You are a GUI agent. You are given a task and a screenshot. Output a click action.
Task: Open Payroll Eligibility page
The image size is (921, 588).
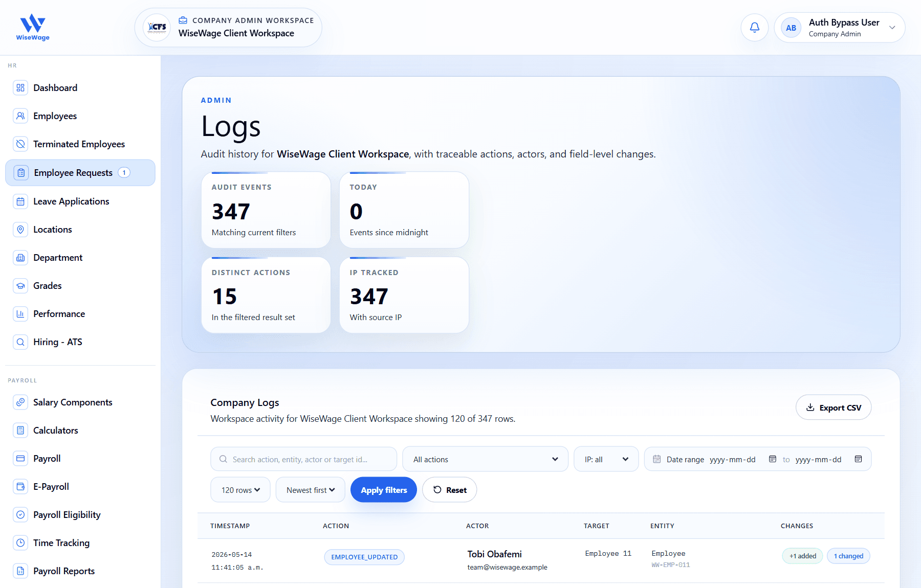point(80,515)
